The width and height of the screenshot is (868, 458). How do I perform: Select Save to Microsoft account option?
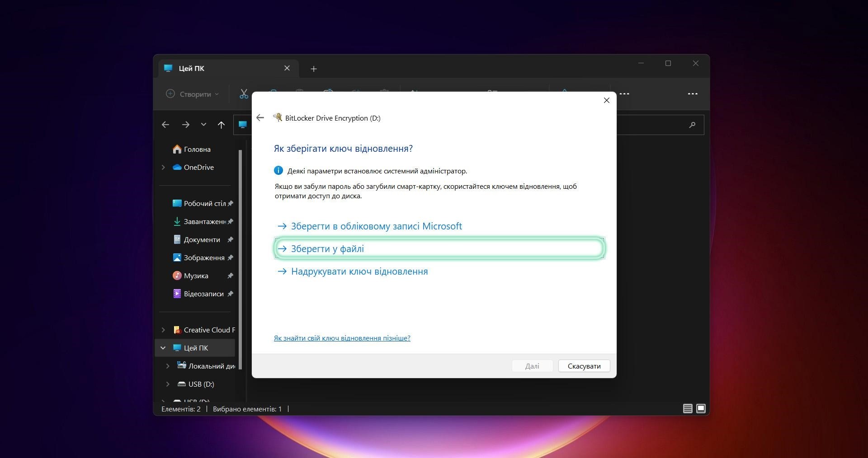coord(376,226)
